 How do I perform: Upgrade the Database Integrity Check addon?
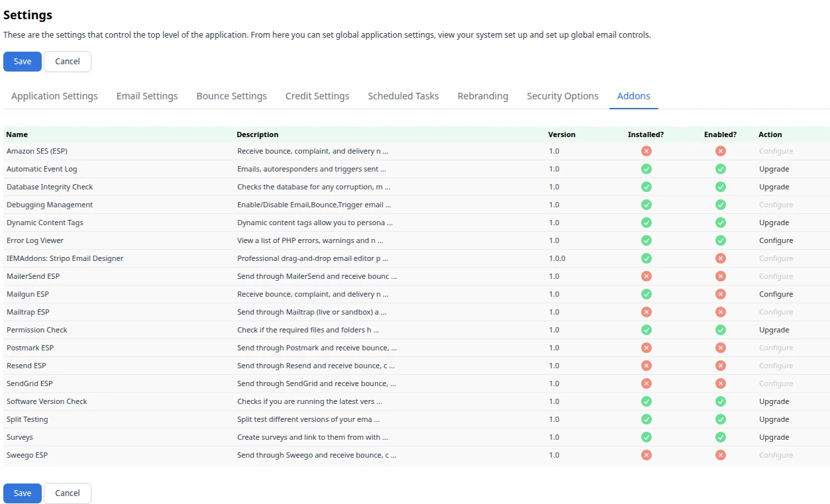(774, 187)
